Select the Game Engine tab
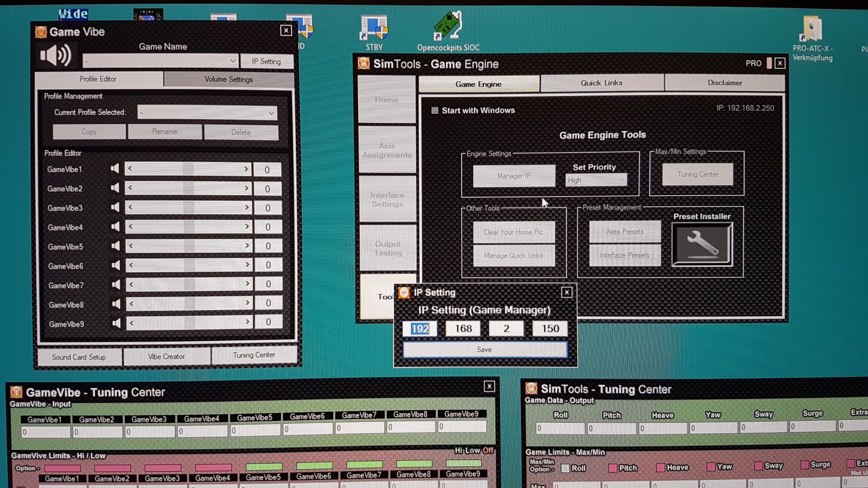868x488 pixels. click(478, 84)
